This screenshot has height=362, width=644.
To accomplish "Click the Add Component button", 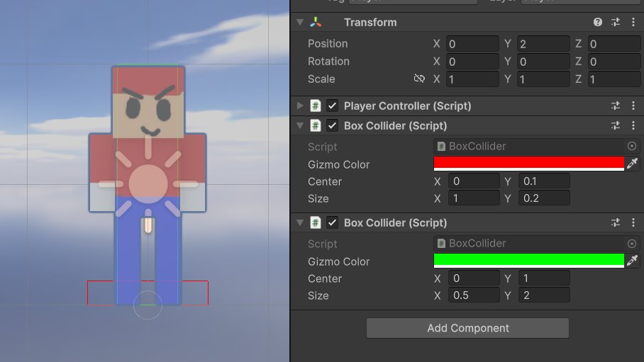I will pos(467,328).
